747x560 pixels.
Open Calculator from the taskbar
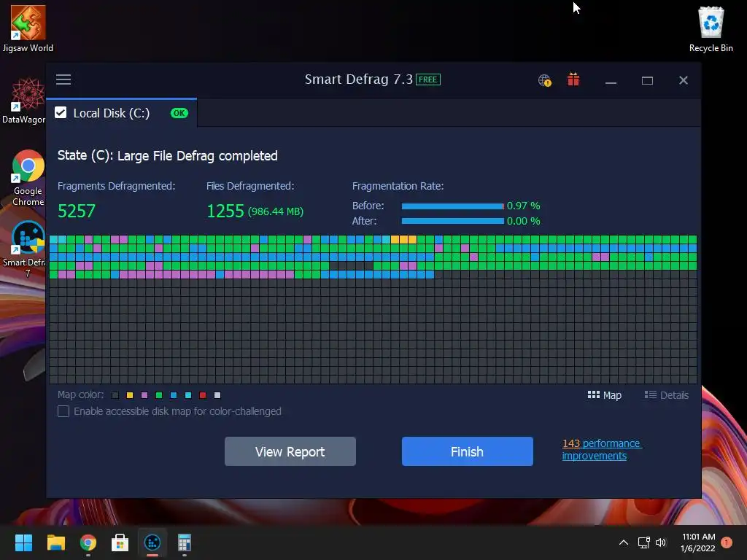(x=185, y=542)
